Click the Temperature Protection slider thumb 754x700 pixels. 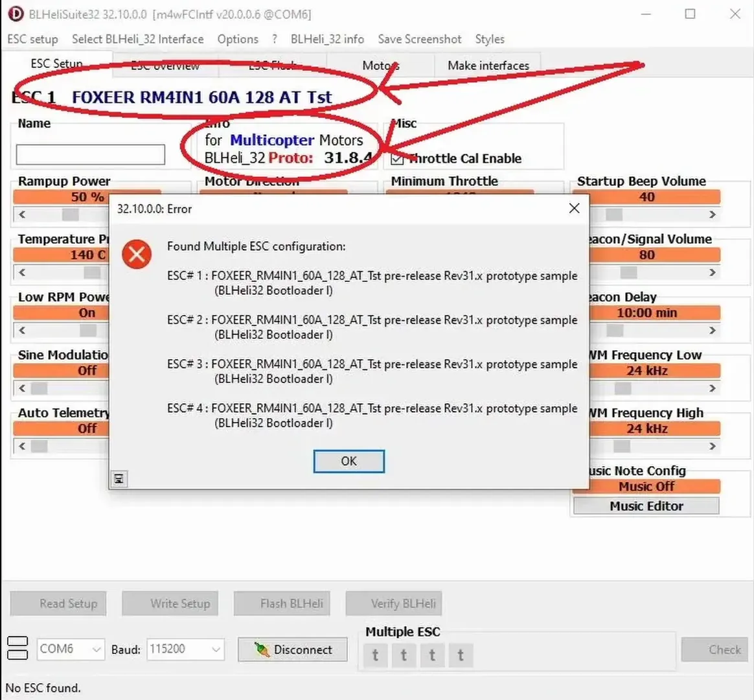coord(92,273)
